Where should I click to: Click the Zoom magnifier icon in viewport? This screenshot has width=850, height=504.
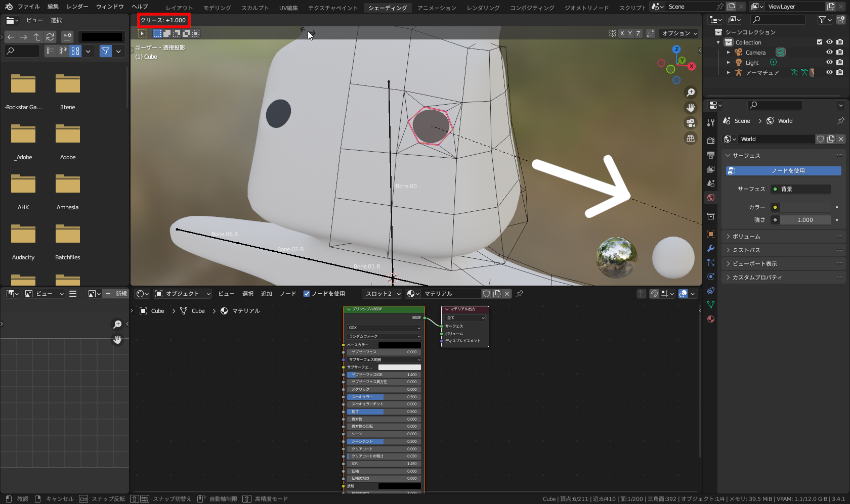pos(691,92)
